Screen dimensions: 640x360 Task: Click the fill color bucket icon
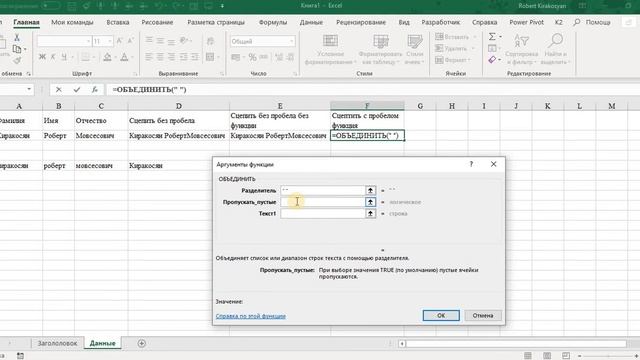click(107, 57)
